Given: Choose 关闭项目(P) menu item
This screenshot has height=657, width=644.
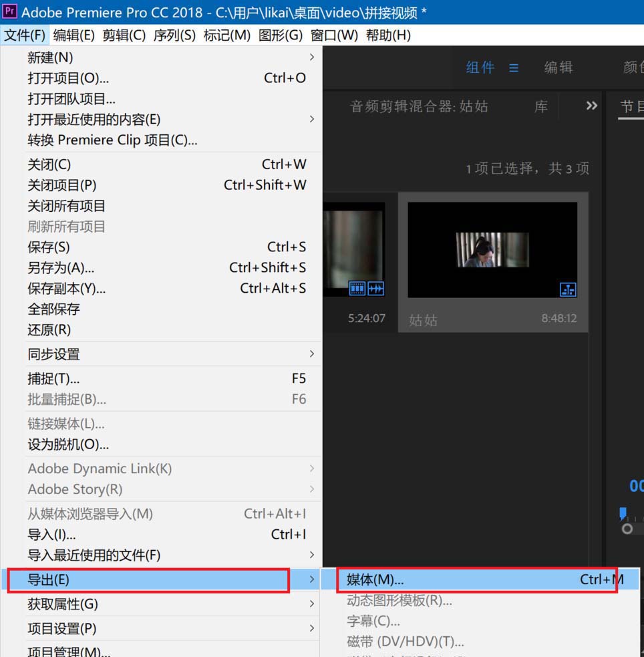Looking at the screenshot, I should [162, 184].
